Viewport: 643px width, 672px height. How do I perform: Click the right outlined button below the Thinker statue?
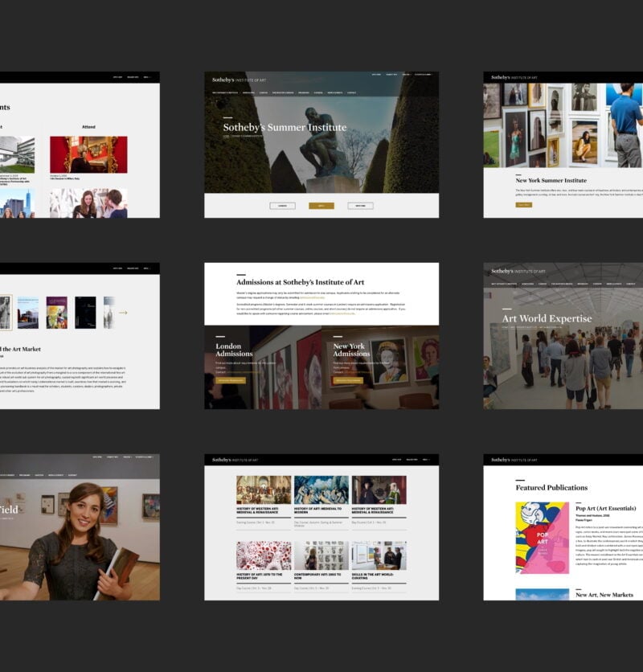tap(360, 206)
